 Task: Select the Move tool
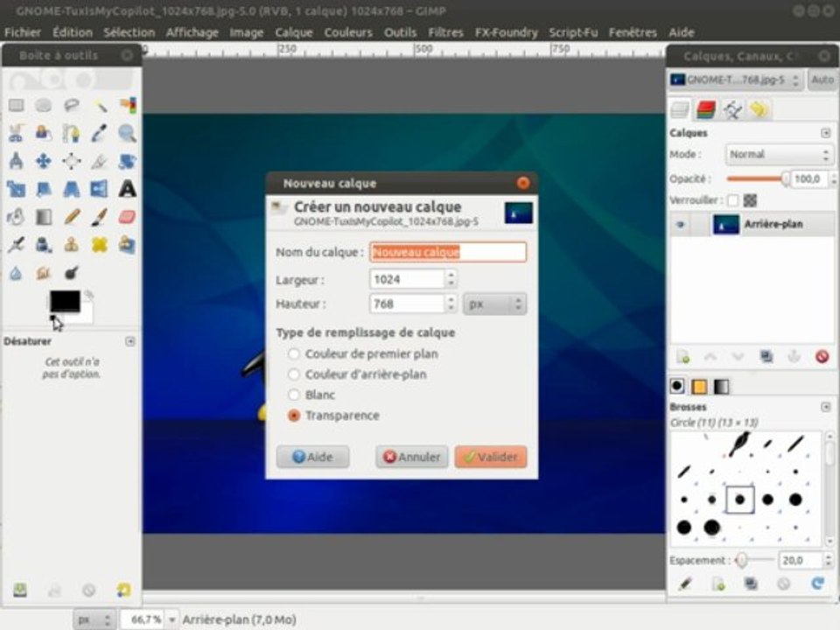pos(44,161)
